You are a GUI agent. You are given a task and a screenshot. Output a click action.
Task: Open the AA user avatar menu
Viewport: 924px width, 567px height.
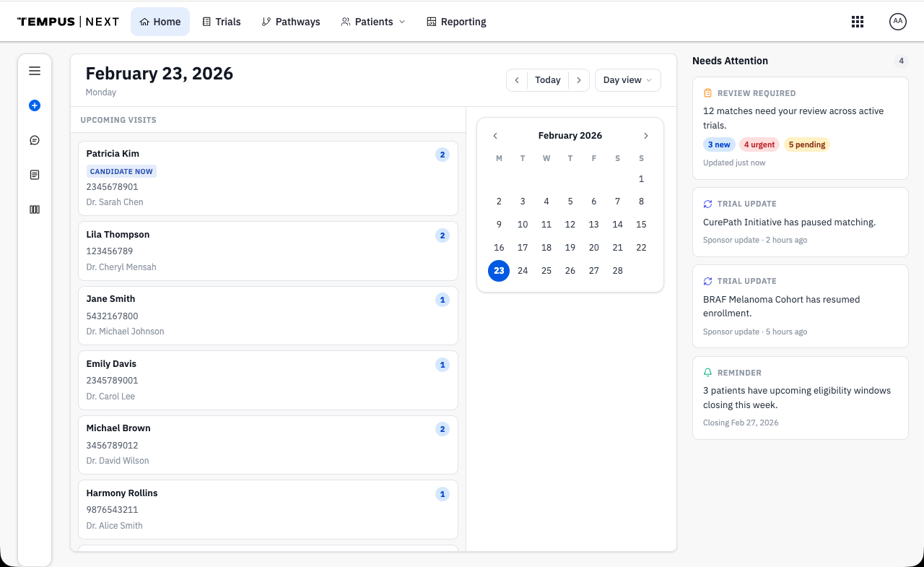click(897, 22)
